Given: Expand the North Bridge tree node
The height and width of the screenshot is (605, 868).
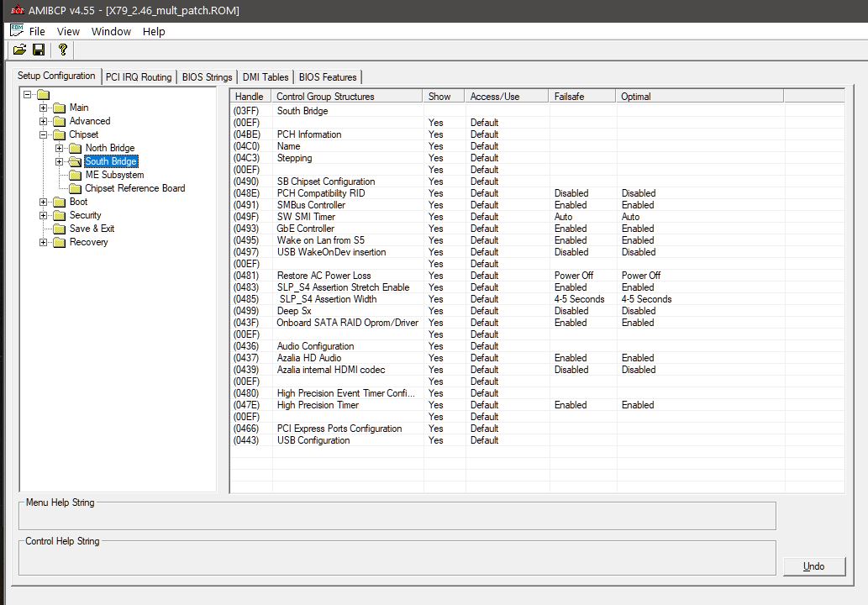Looking at the screenshot, I should click(x=59, y=148).
